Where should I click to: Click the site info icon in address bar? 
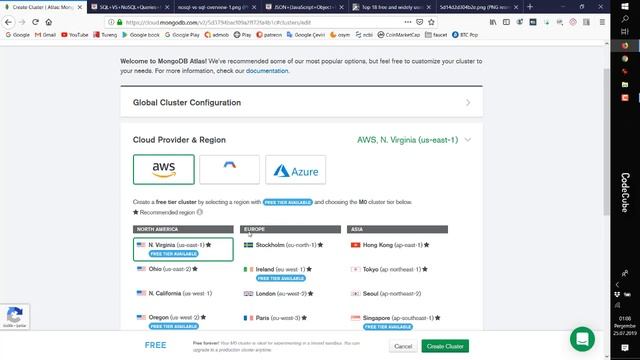coord(111,22)
